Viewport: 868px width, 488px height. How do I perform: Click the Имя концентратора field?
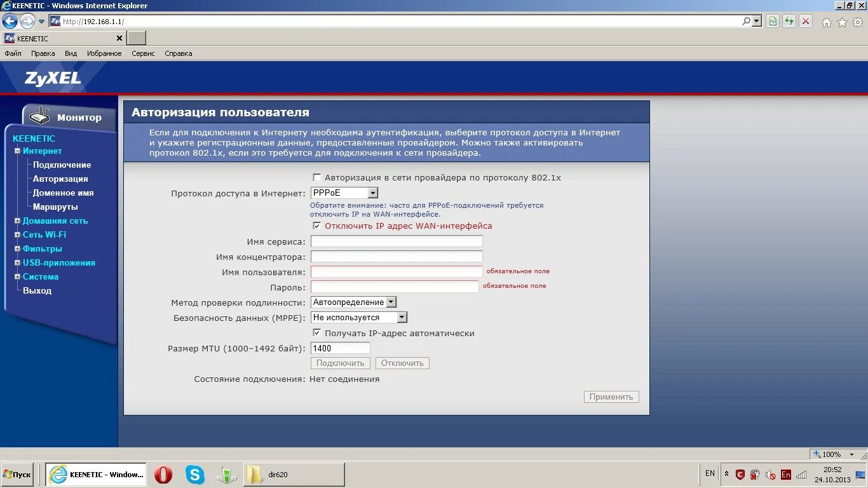pyautogui.click(x=397, y=257)
